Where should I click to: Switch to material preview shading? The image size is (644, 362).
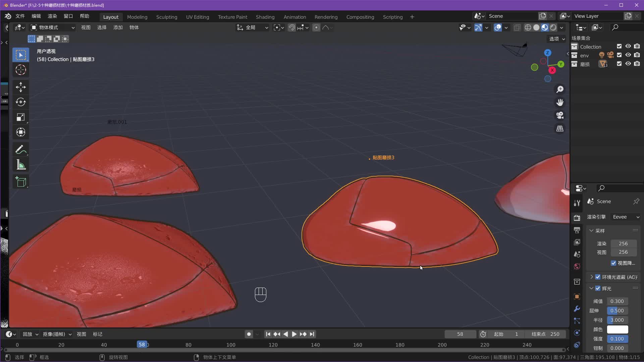[545, 27]
